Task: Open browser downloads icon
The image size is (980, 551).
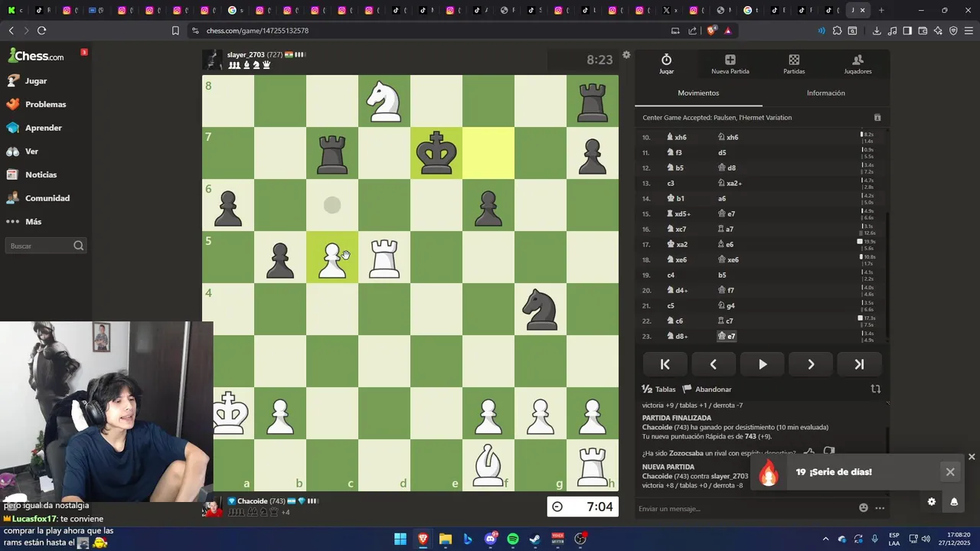Action: pyautogui.click(x=877, y=31)
